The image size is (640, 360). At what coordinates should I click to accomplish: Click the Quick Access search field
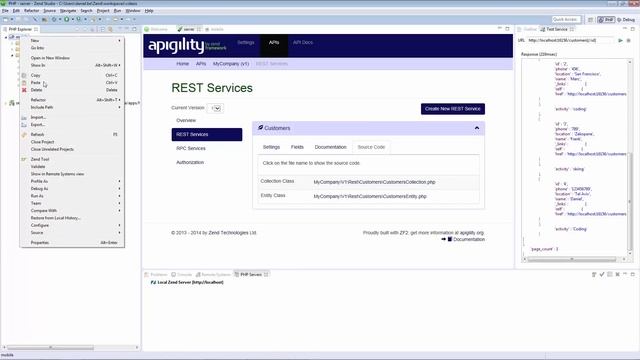point(566,20)
